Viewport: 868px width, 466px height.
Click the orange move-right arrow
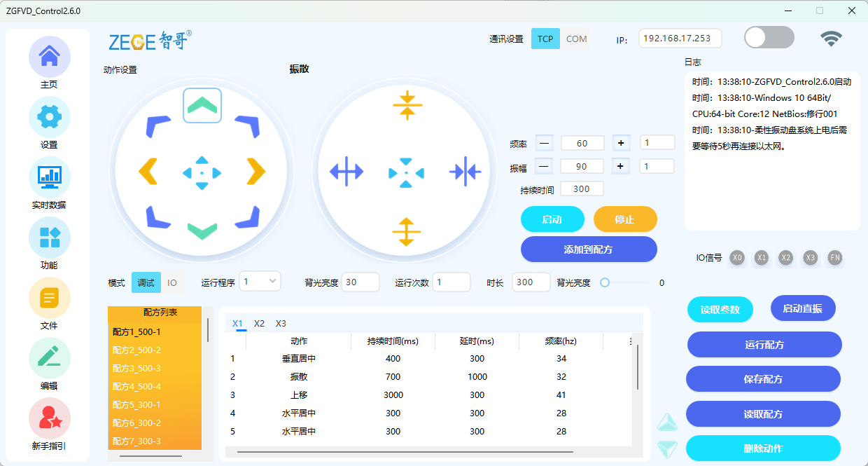pyautogui.click(x=256, y=172)
